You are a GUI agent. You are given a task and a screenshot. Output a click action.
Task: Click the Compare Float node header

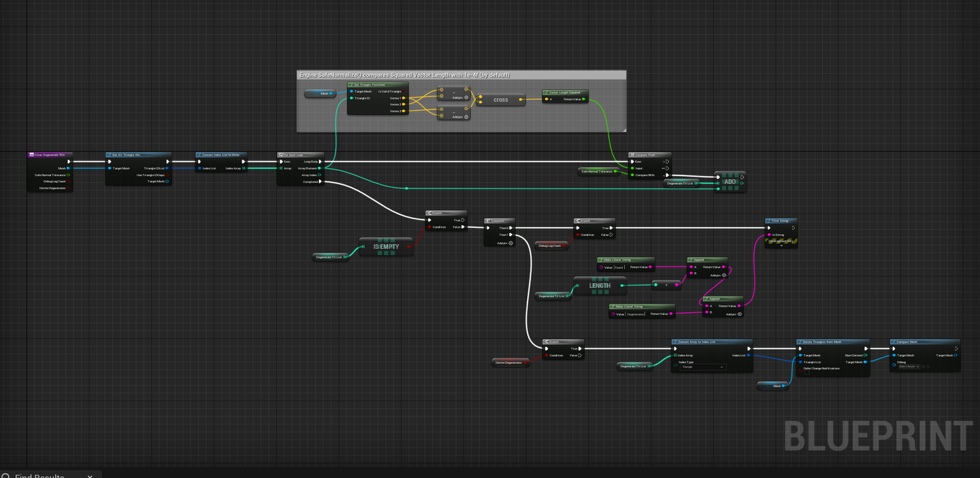pyautogui.click(x=650, y=154)
